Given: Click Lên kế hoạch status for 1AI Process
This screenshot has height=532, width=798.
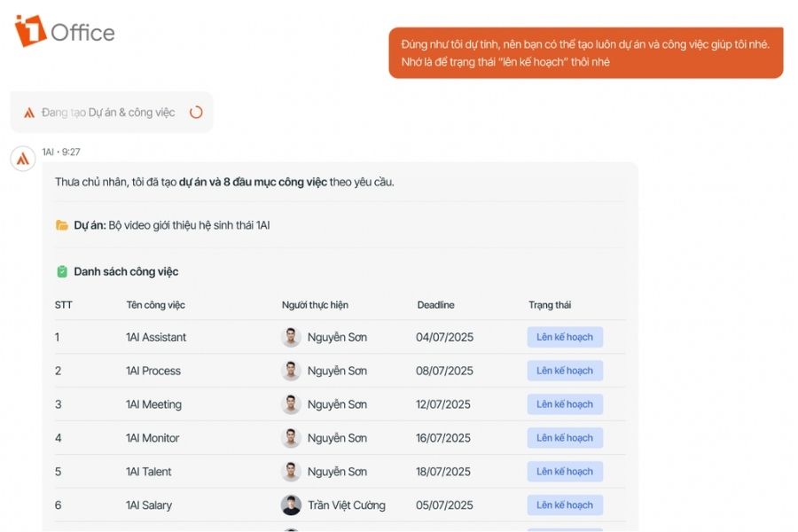Looking at the screenshot, I should (565, 371).
